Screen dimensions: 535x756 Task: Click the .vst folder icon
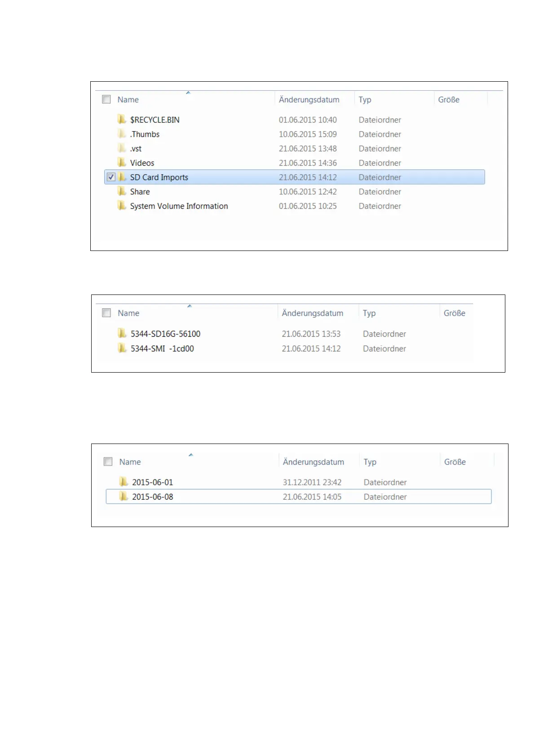[x=122, y=148]
